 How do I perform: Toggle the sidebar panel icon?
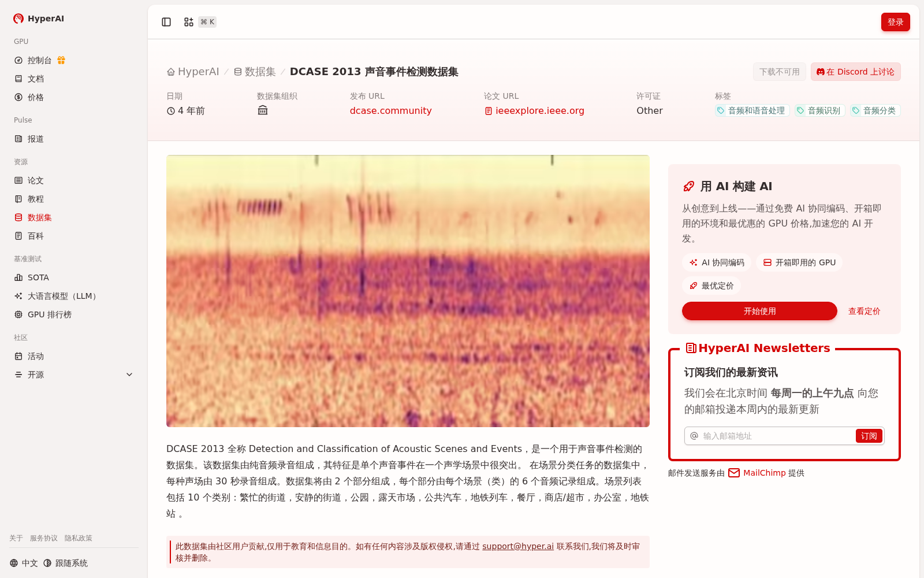[166, 22]
